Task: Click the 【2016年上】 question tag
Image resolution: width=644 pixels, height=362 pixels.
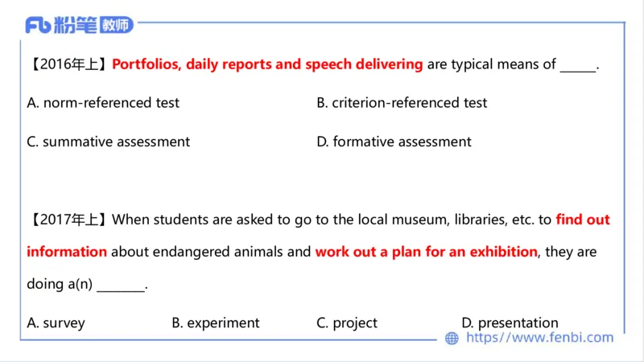Action: tap(68, 64)
